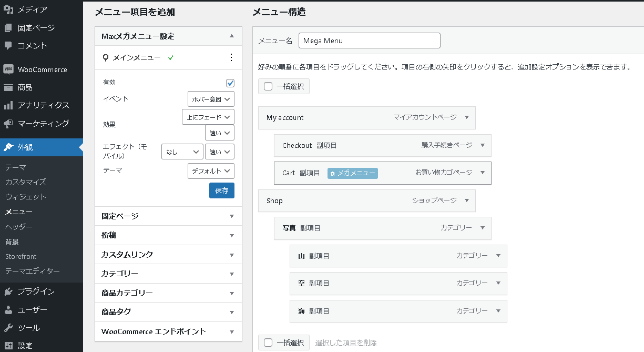Image resolution: width=644 pixels, height=352 pixels.
Task: Open the テーマ dropdown showing デフォルト
Action: [211, 171]
